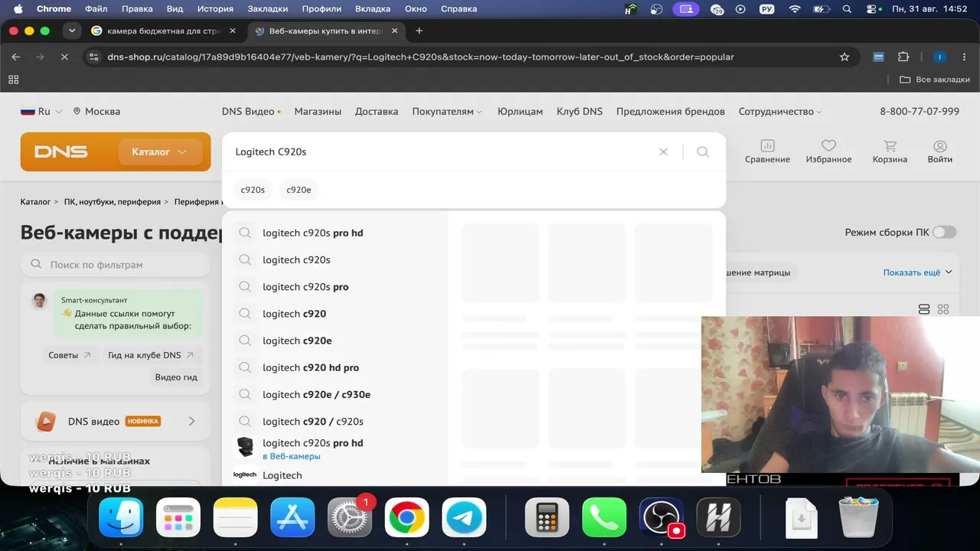Open Spotlight search in the menu bar

847,9
